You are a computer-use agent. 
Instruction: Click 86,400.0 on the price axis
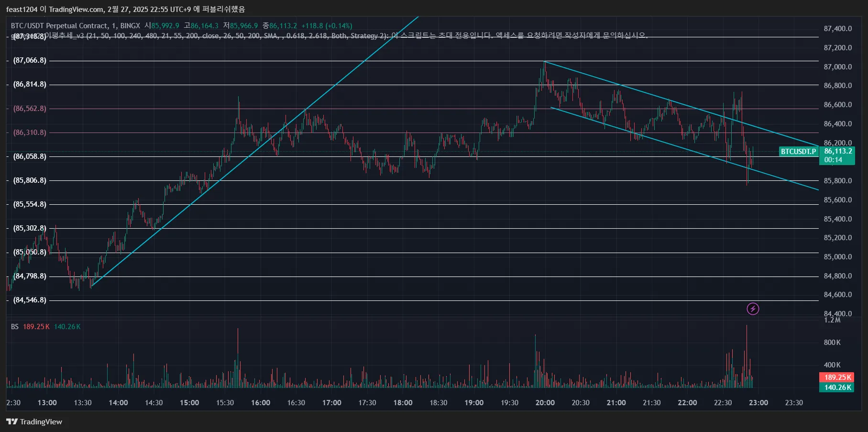[838, 124]
